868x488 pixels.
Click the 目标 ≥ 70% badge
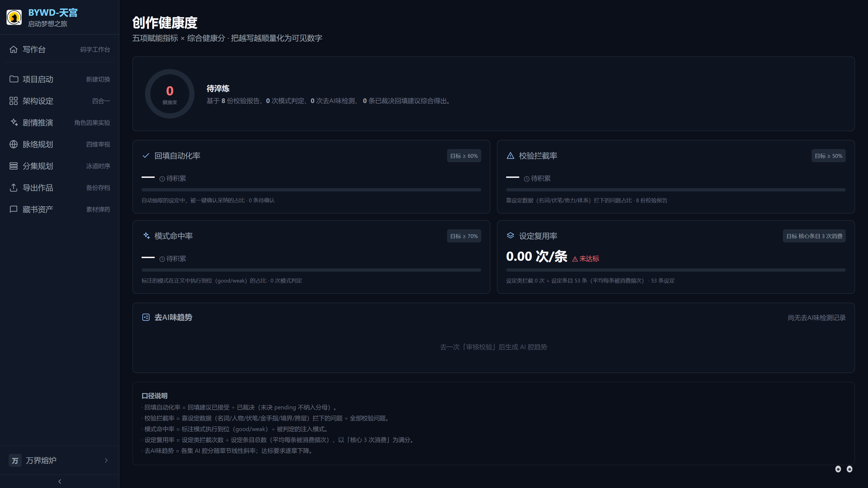464,236
